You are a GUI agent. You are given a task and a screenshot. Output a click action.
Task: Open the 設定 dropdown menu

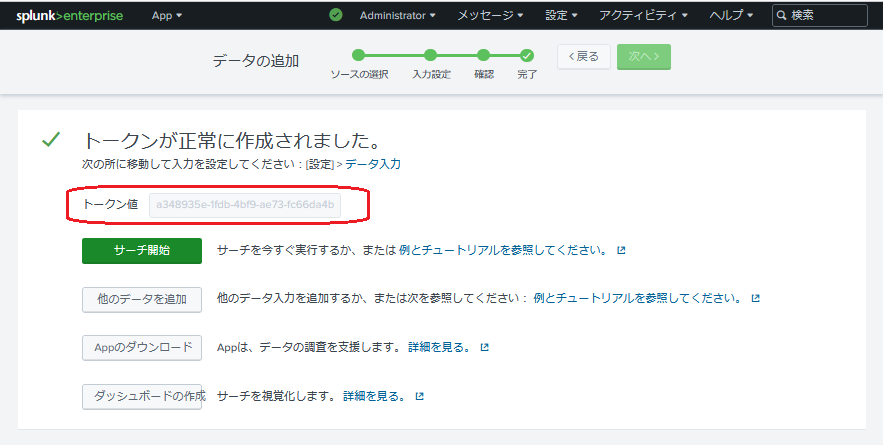coord(561,16)
